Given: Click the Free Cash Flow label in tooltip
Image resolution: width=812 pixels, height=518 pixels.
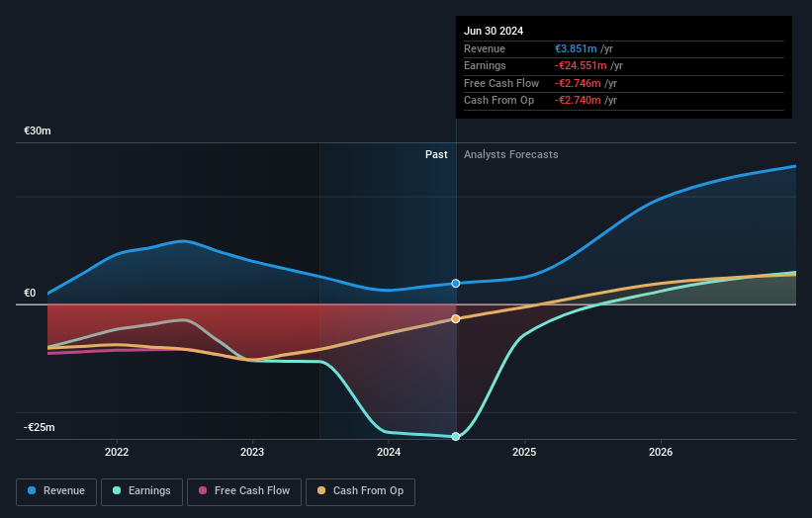Looking at the screenshot, I should 501,83.
